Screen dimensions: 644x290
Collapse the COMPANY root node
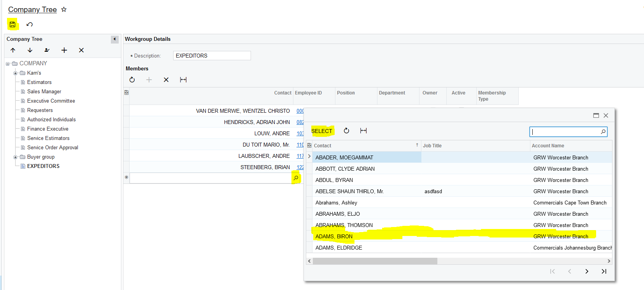pos(7,64)
